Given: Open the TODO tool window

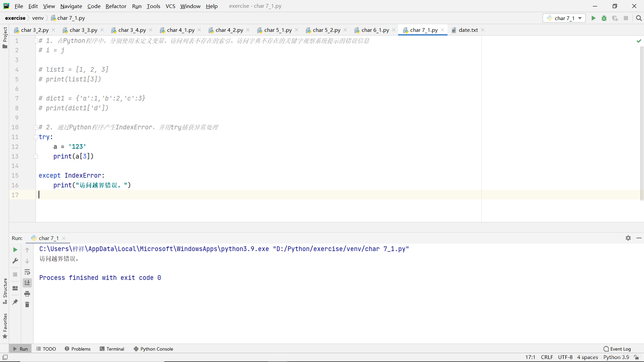Looking at the screenshot, I should (x=46, y=349).
